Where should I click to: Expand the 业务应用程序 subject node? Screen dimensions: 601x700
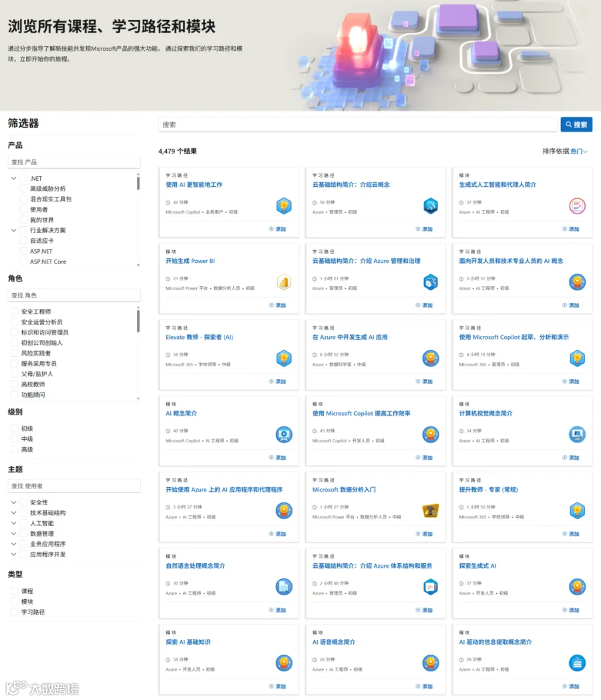pyautogui.click(x=13, y=544)
